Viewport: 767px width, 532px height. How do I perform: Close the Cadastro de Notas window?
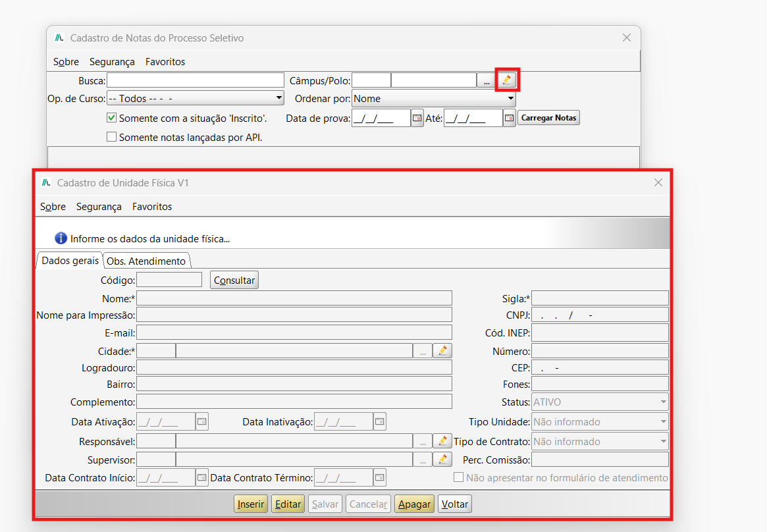click(627, 38)
